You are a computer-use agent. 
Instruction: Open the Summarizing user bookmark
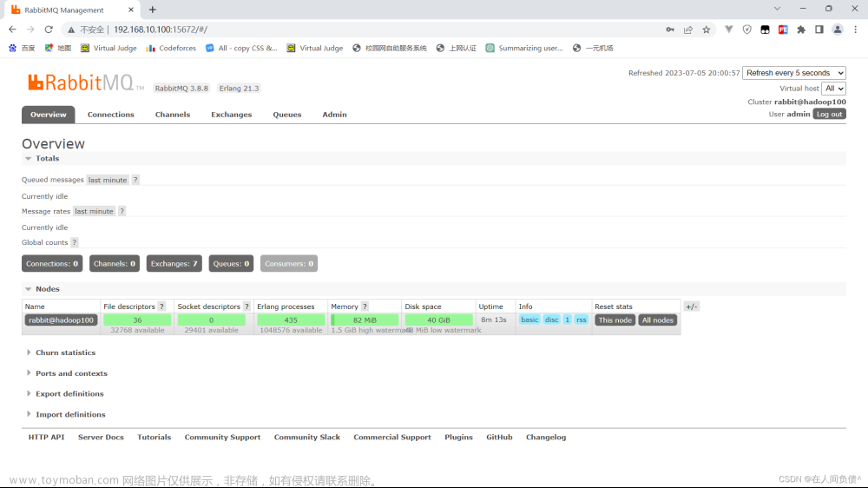pos(524,48)
